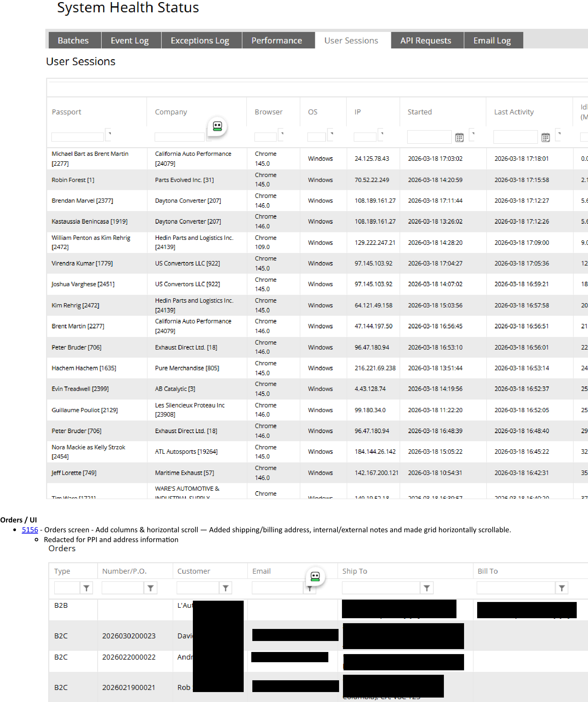
Task: Click the robot icon near Email column
Action: (x=315, y=576)
